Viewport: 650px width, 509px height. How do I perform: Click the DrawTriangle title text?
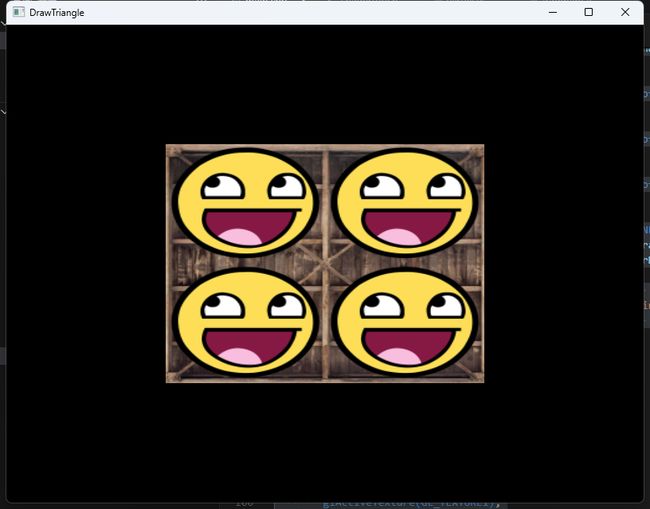point(57,13)
